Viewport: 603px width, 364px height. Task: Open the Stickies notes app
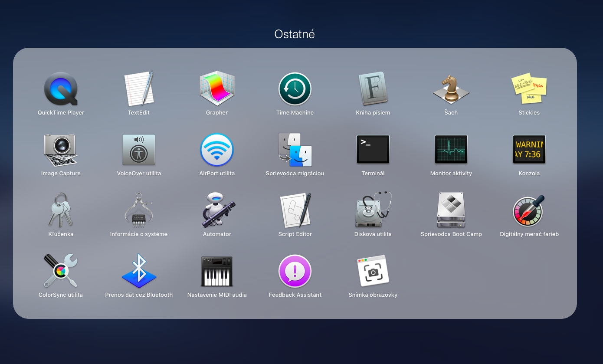tap(529, 89)
